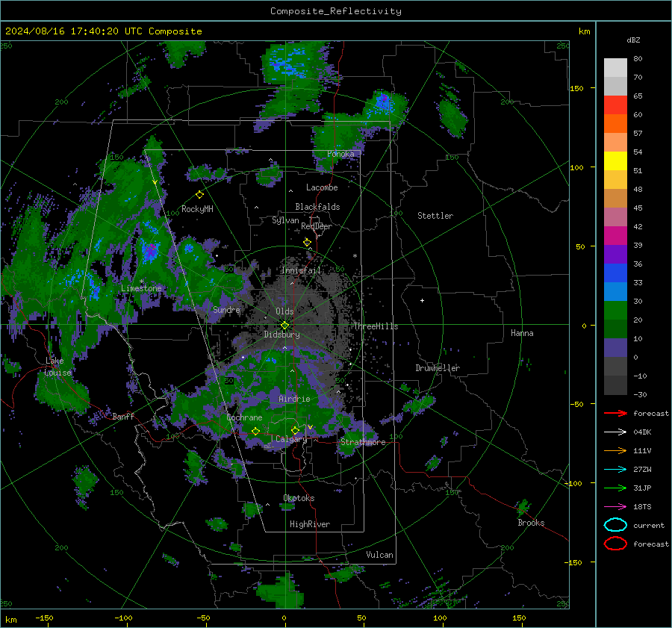Viewport: 672px width, 628px height.
Task: Click the km label at bottom-left corner
Action: tap(10, 620)
